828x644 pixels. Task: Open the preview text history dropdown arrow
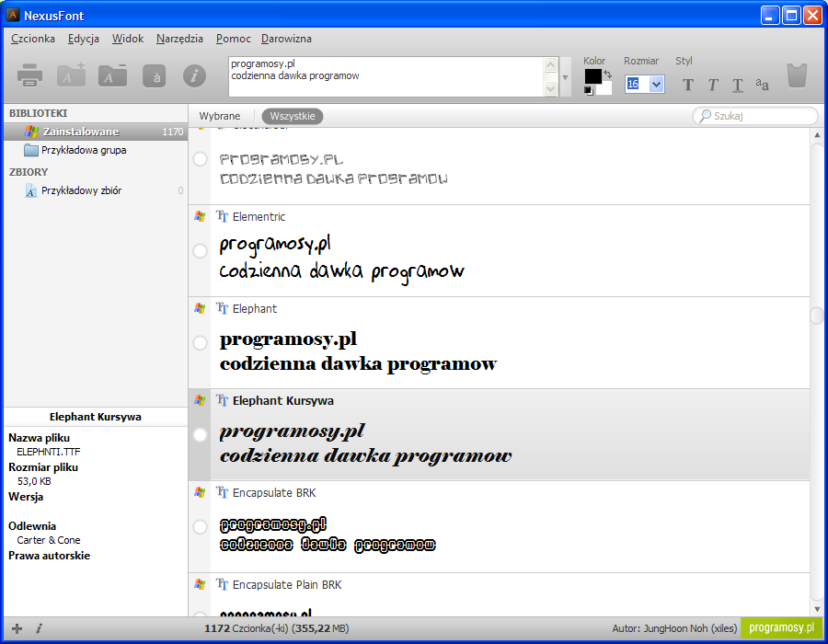tap(565, 77)
